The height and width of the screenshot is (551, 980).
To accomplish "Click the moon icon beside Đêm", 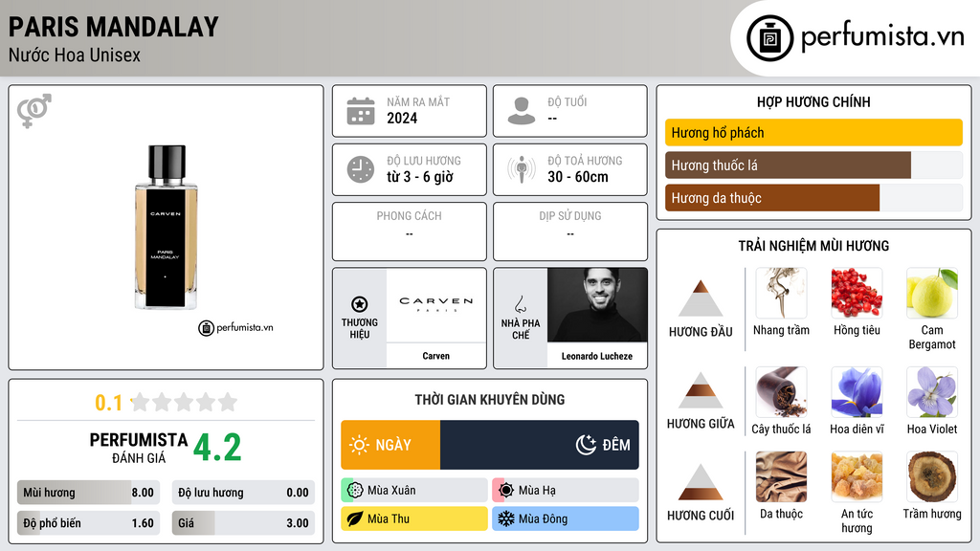I will [586, 445].
